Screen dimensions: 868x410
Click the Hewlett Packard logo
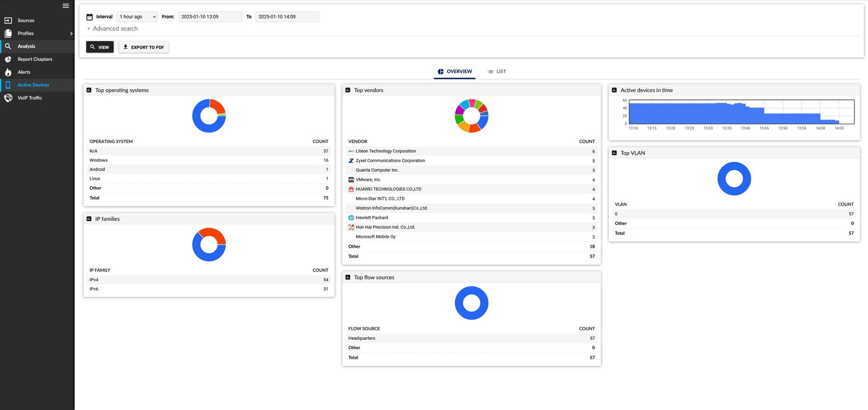[351, 218]
